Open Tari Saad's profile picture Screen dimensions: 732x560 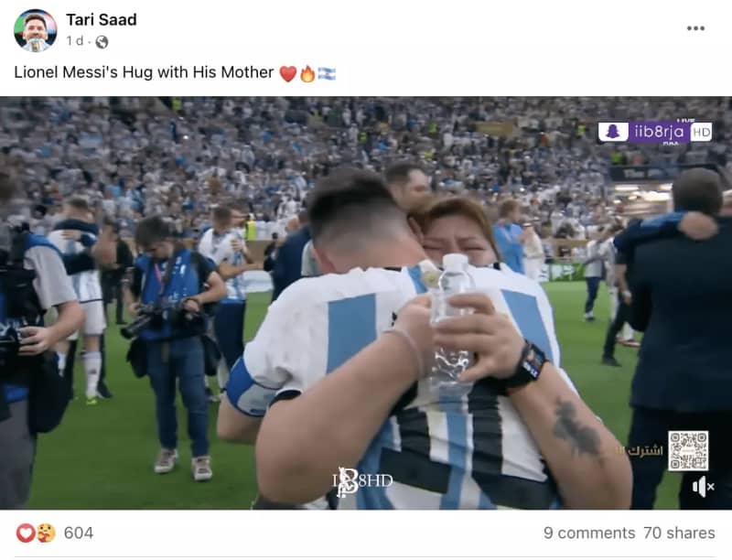coord(36,30)
